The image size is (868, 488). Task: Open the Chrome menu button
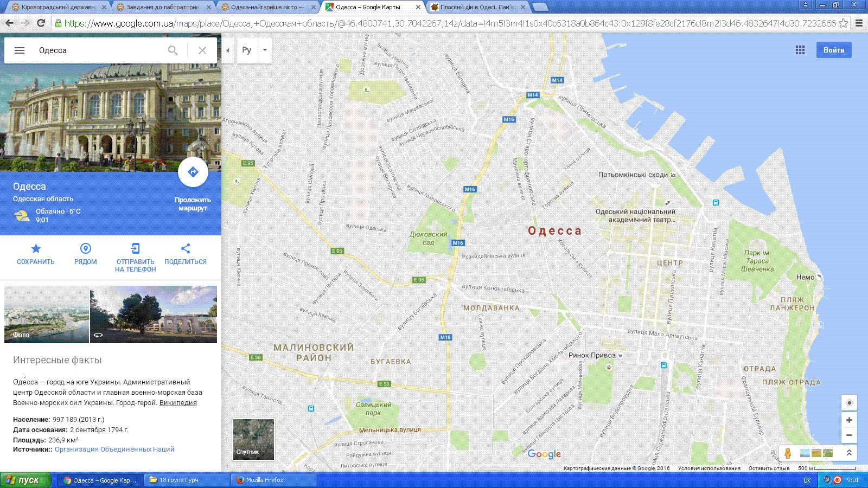point(859,23)
